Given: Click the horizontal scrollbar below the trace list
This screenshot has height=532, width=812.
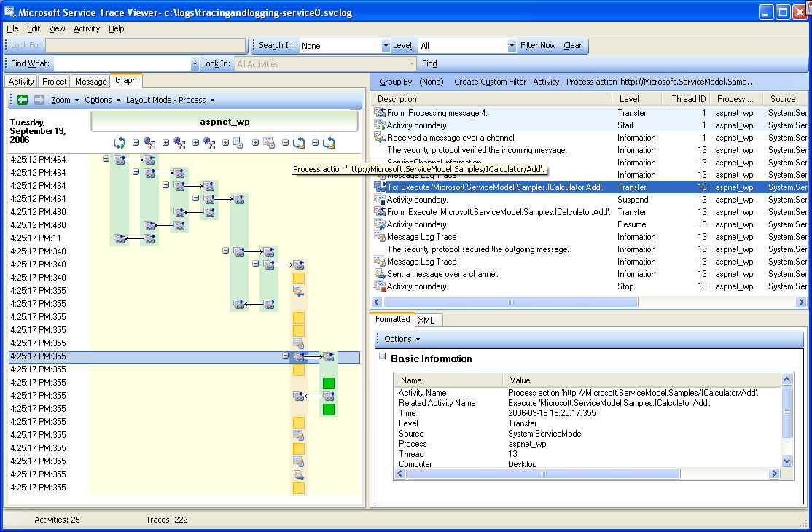Looking at the screenshot, I should (510, 302).
